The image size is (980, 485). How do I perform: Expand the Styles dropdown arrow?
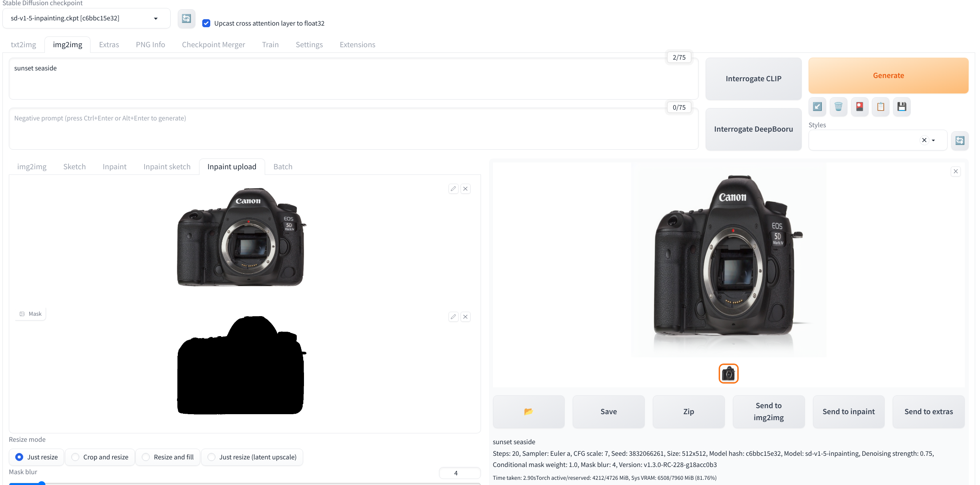pos(934,140)
